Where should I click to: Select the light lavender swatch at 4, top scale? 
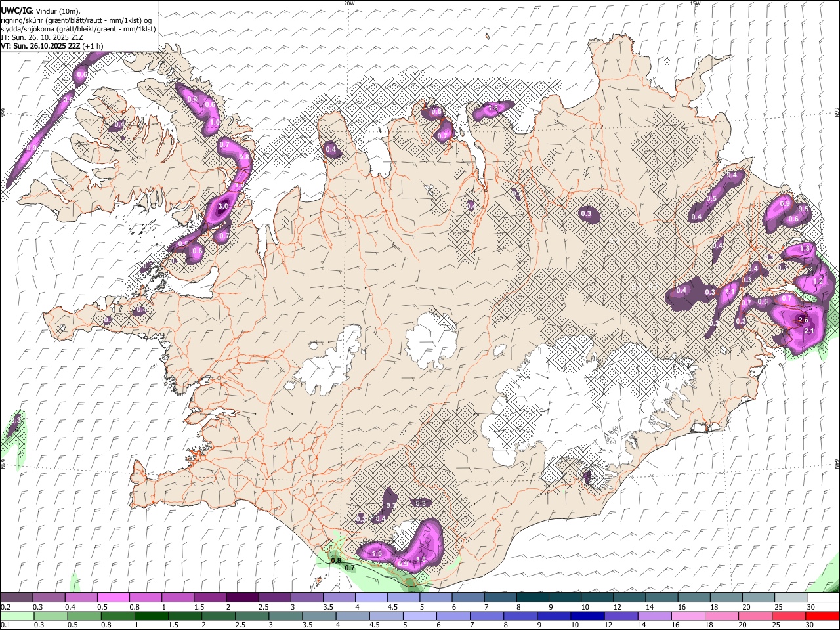coord(371,598)
